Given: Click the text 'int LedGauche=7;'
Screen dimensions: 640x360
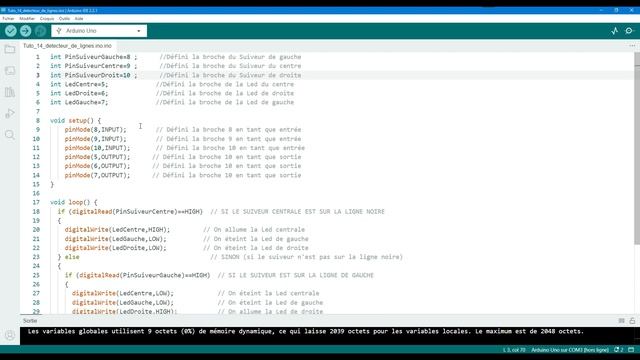Looking at the screenshot, I should [x=79, y=102].
